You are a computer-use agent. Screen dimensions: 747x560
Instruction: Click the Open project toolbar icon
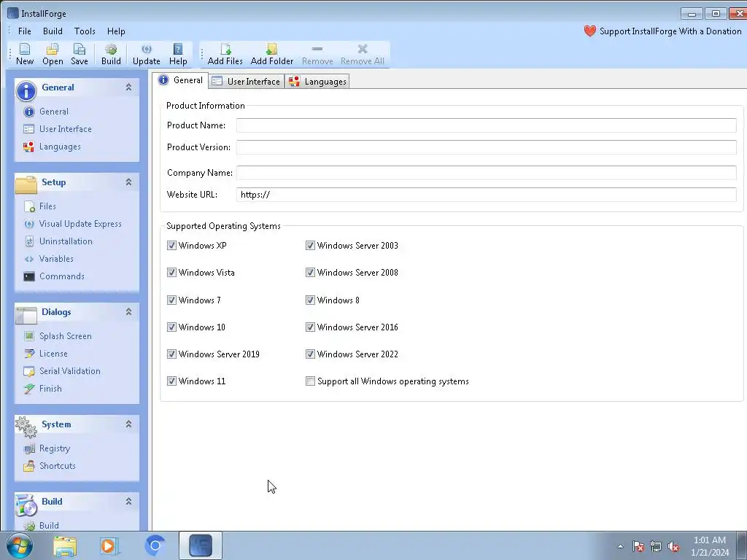(x=53, y=54)
